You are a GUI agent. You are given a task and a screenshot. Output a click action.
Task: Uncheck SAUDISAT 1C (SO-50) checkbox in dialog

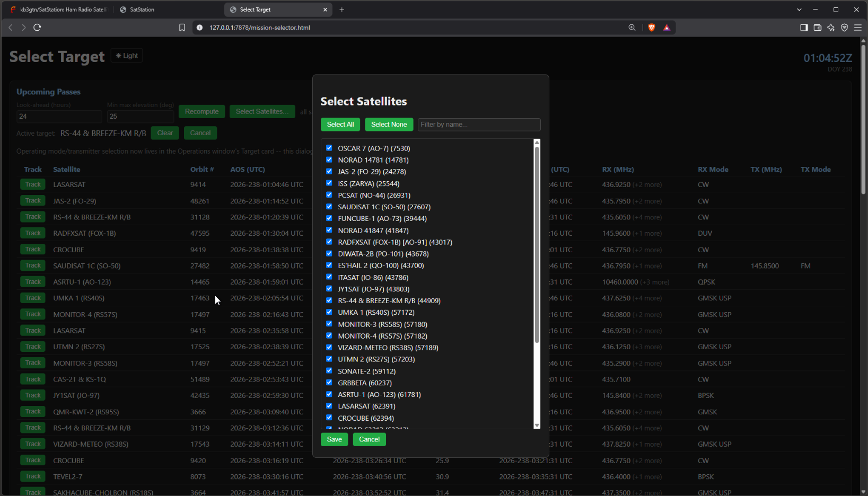(329, 206)
